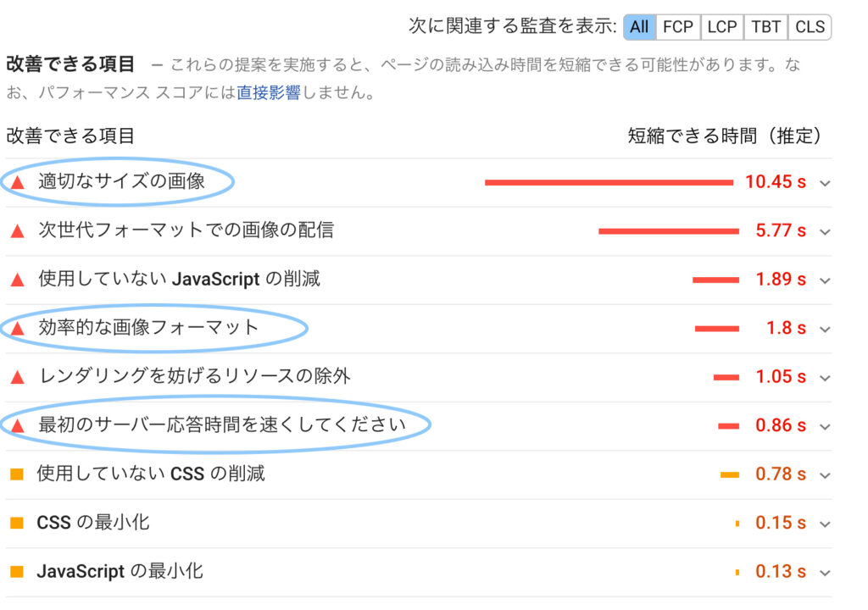The height and width of the screenshot is (610, 868).
Task: Select the All audit filter
Action: [639, 27]
